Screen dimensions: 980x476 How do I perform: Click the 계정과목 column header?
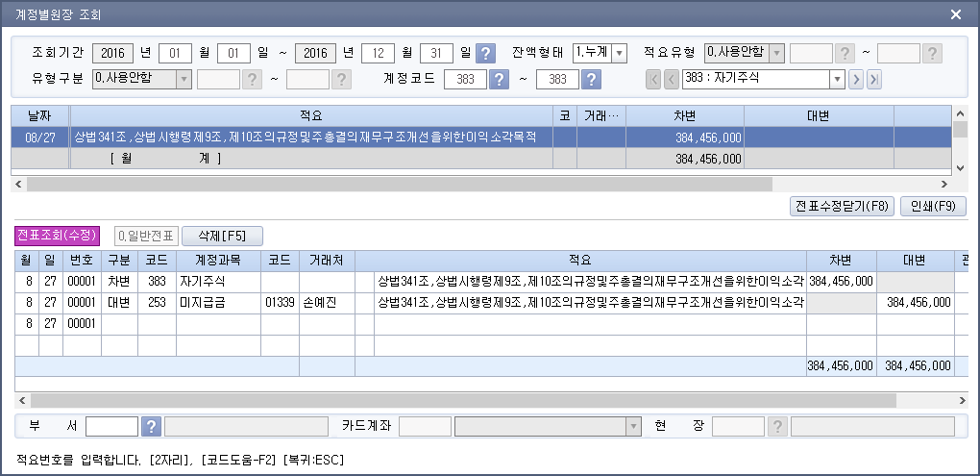click(x=219, y=261)
